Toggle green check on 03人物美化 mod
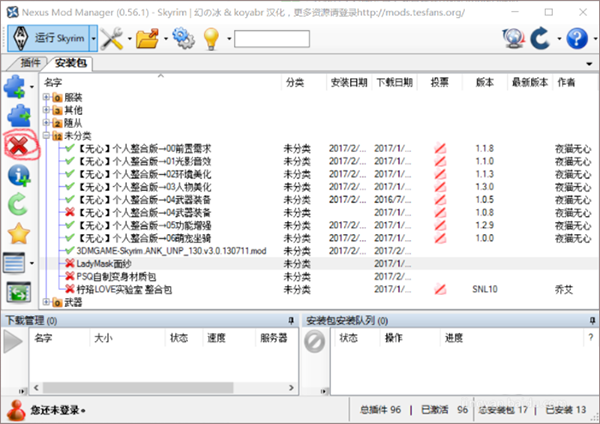The width and height of the screenshot is (600, 424). click(70, 187)
